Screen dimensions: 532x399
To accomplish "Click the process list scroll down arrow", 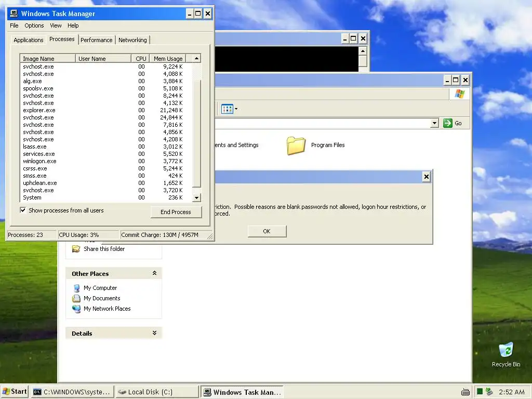I will pos(196,197).
